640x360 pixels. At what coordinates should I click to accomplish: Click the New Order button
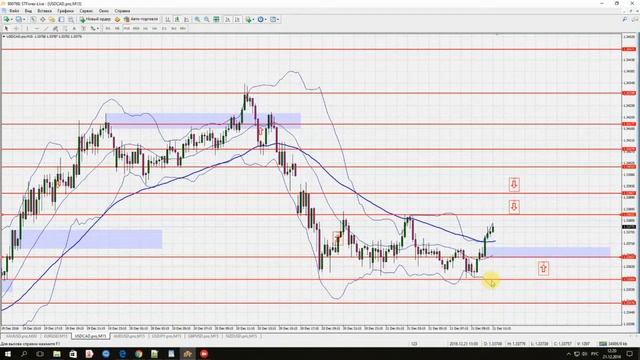95,19
